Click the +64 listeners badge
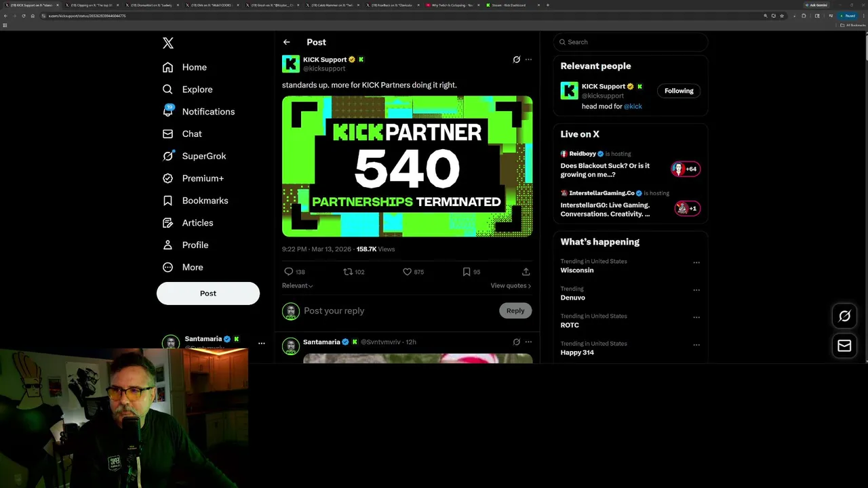Image resolution: width=868 pixels, height=488 pixels. [686, 169]
